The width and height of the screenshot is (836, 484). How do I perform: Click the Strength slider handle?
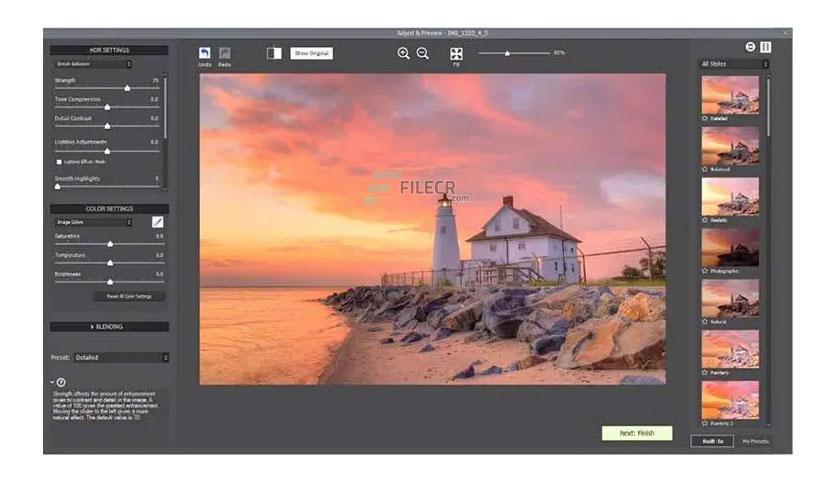(x=127, y=88)
